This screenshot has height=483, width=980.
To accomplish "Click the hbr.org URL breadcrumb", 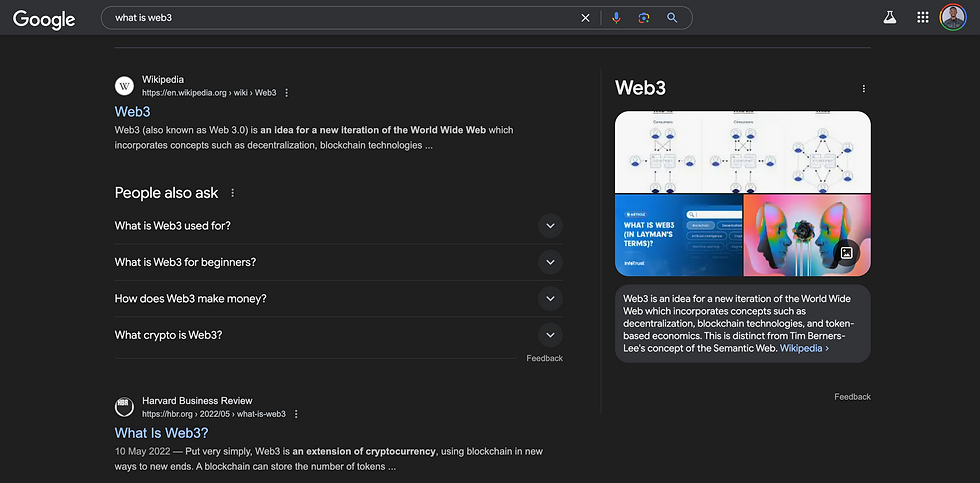I will 214,414.
